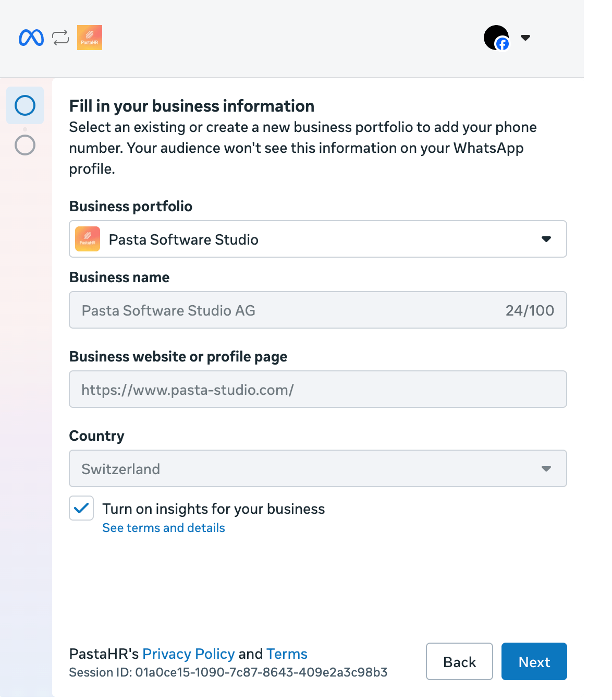Click the Pasta Software Studio portfolio logo
Image resolution: width=612 pixels, height=700 pixels.
click(x=88, y=239)
